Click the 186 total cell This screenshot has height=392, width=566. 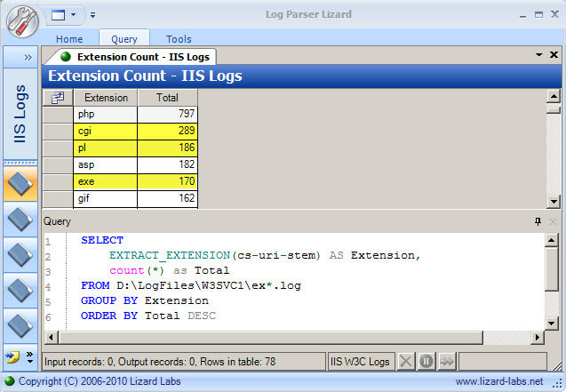pyautogui.click(x=167, y=148)
